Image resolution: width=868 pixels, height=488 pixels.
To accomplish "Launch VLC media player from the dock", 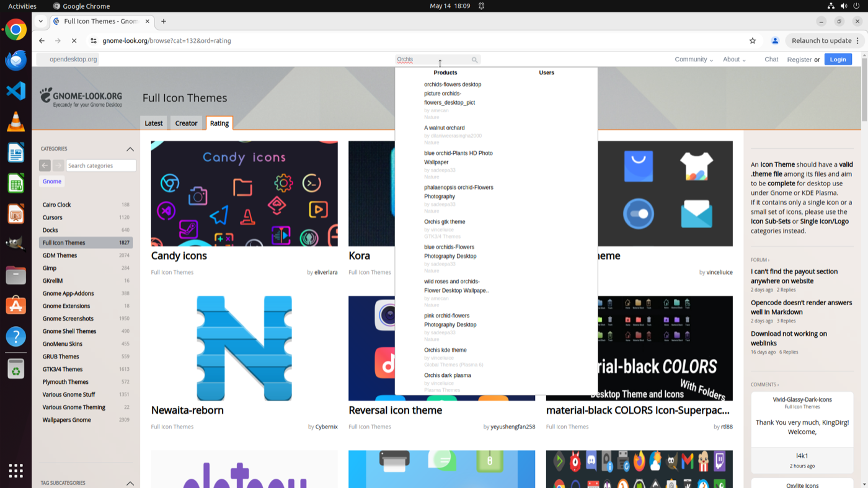I will [15, 122].
